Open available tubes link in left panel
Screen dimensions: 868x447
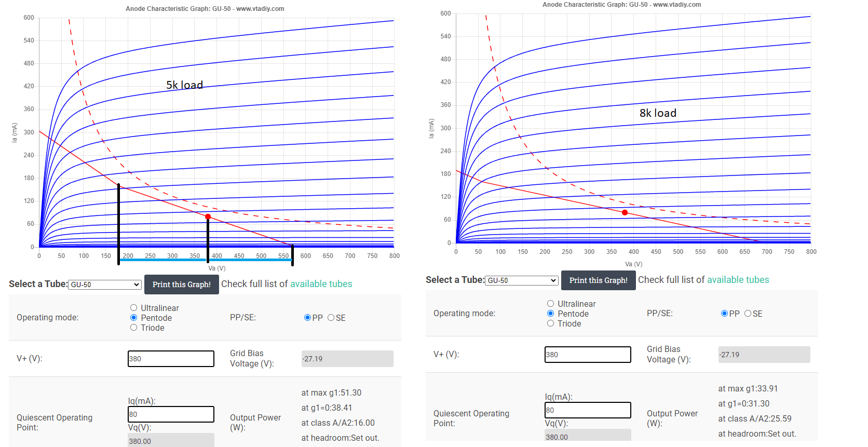coord(321,284)
